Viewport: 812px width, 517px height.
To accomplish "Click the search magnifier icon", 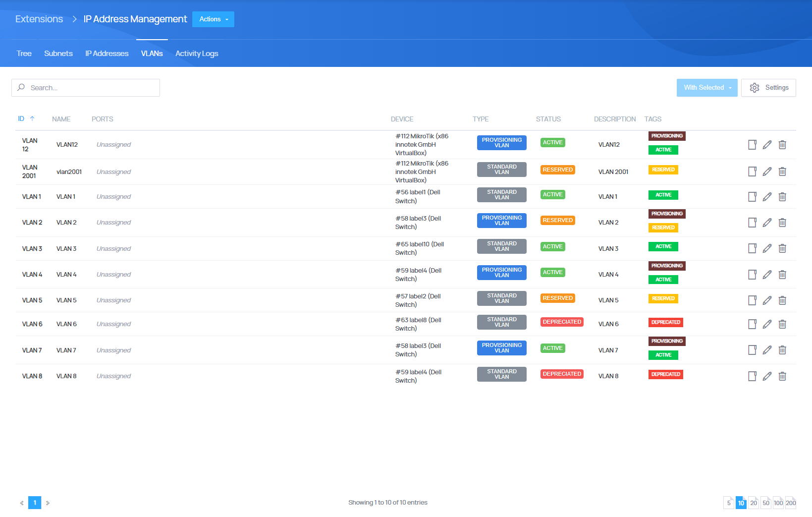I will pyautogui.click(x=21, y=87).
